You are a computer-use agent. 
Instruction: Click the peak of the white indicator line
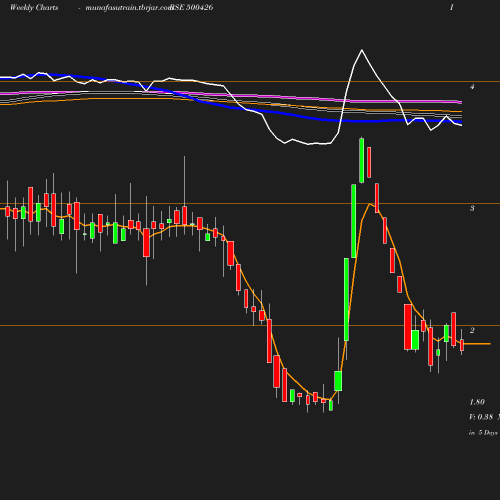click(x=362, y=50)
